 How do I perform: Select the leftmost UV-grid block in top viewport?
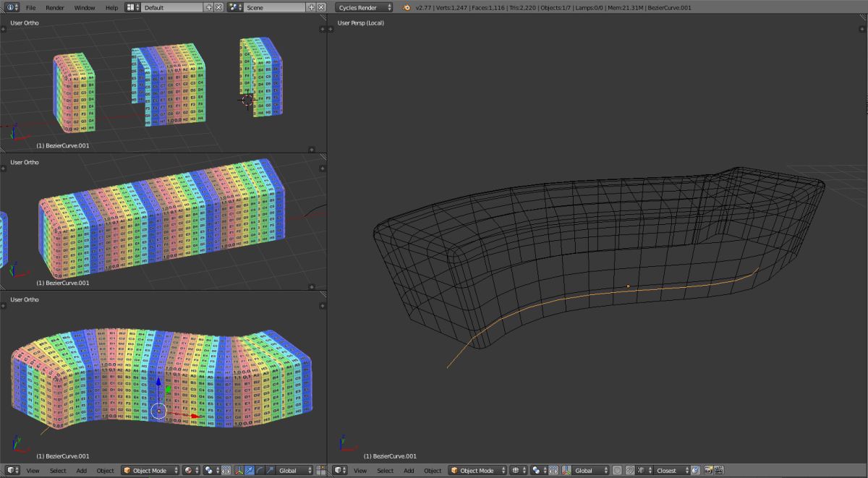point(75,92)
